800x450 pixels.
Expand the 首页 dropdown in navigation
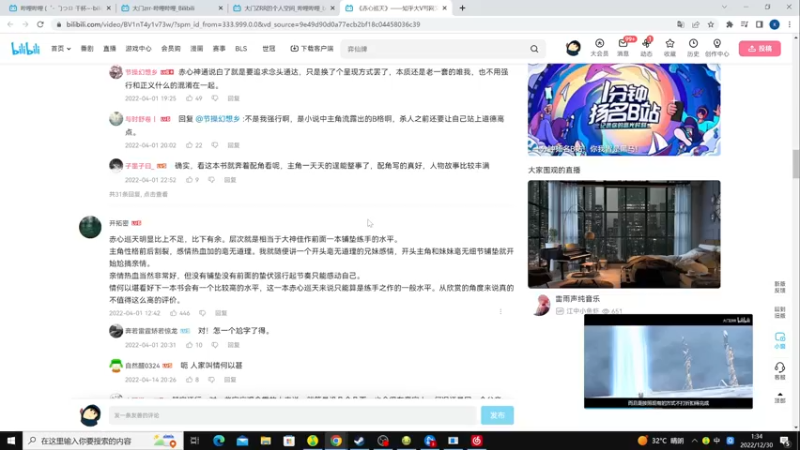61,48
